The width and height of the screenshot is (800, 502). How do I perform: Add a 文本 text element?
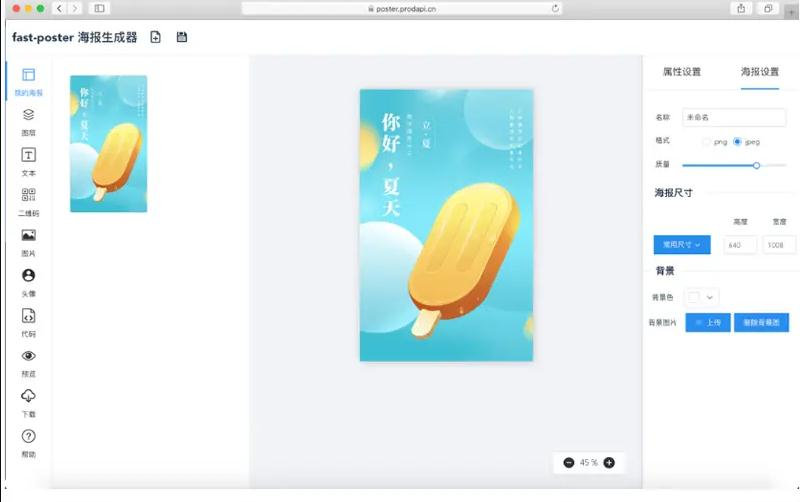[x=29, y=161]
